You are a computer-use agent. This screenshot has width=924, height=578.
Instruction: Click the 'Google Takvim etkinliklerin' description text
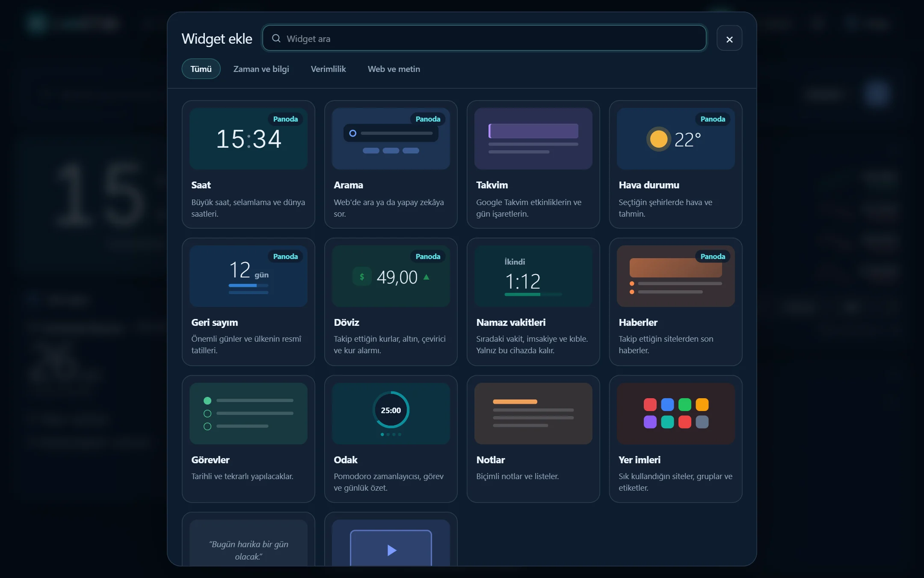[529, 208]
